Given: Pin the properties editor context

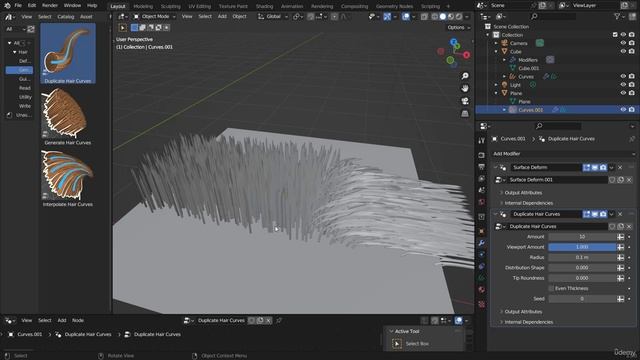Looking at the screenshot, I should (x=632, y=139).
